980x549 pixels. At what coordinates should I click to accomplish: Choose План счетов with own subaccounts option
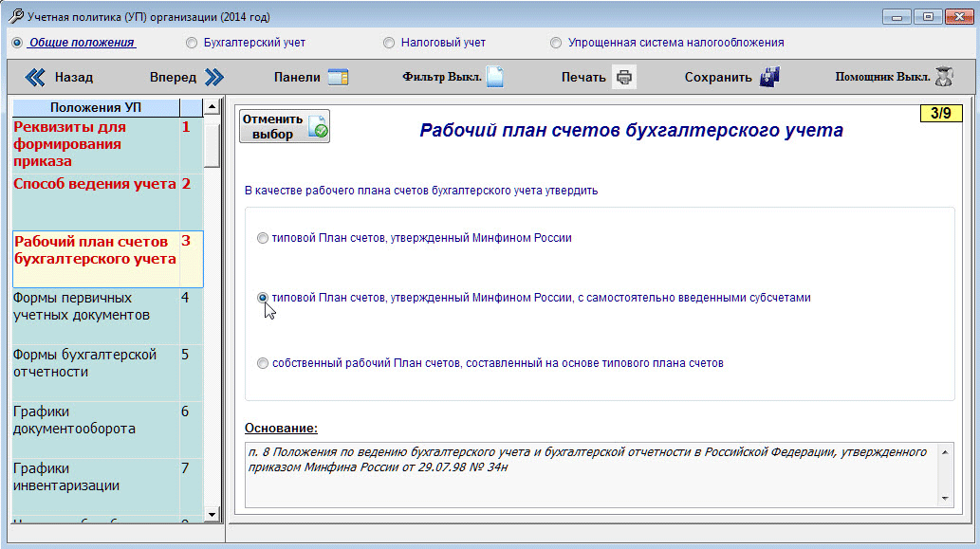pos(263,298)
